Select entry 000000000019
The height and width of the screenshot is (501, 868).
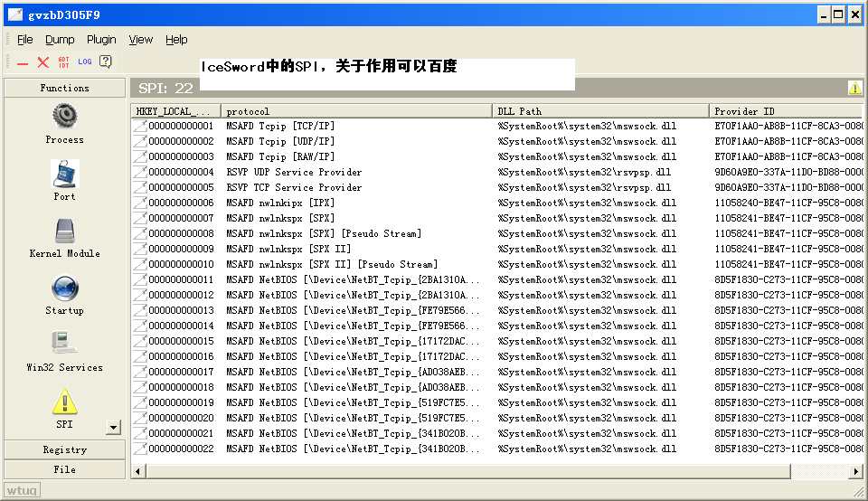coord(181,403)
